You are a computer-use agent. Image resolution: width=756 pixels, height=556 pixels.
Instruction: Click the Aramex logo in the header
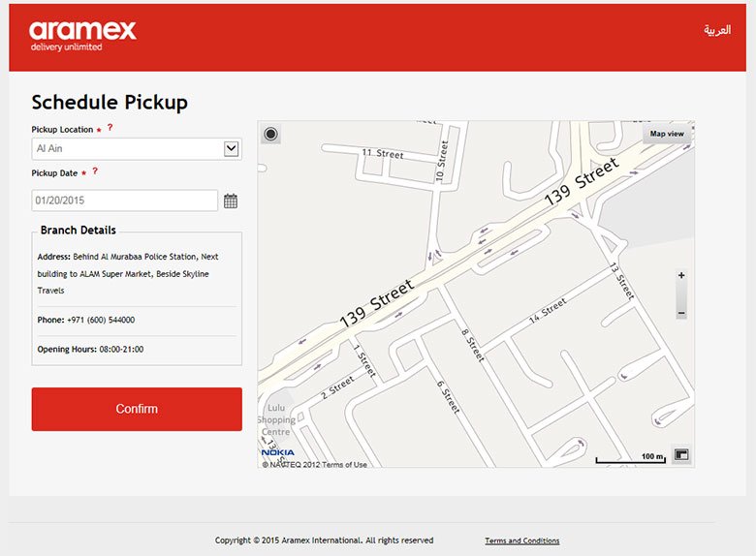click(82, 36)
